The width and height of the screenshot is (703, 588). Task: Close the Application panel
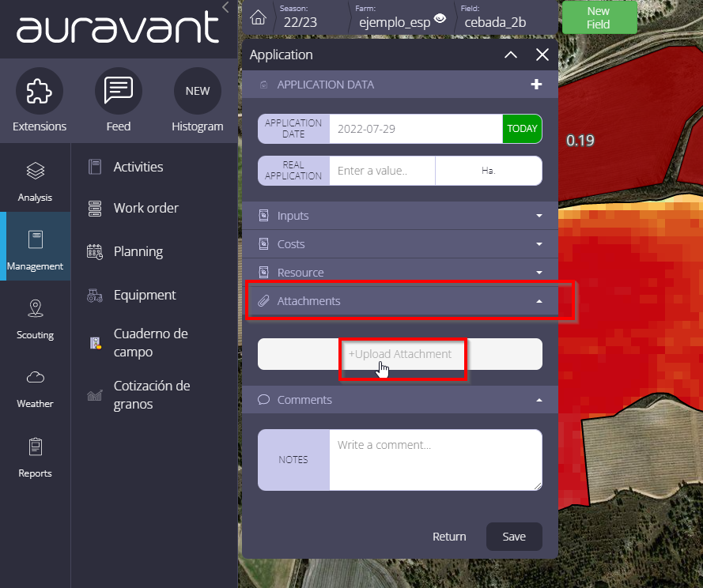point(542,55)
